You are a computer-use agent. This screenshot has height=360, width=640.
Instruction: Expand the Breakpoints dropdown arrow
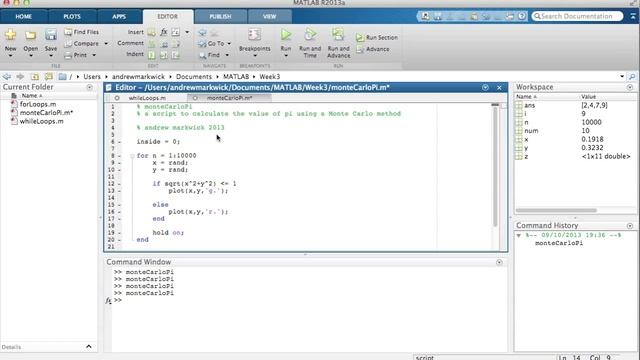point(255,56)
